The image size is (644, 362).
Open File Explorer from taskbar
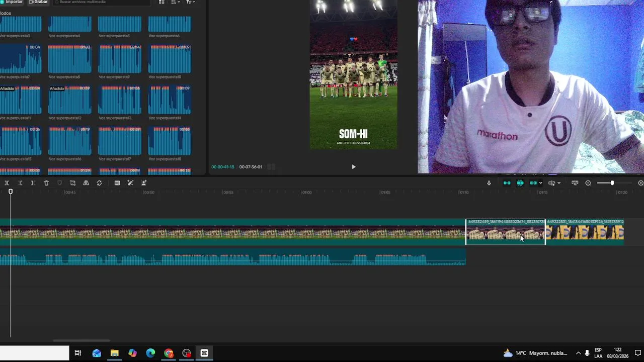tap(115, 353)
